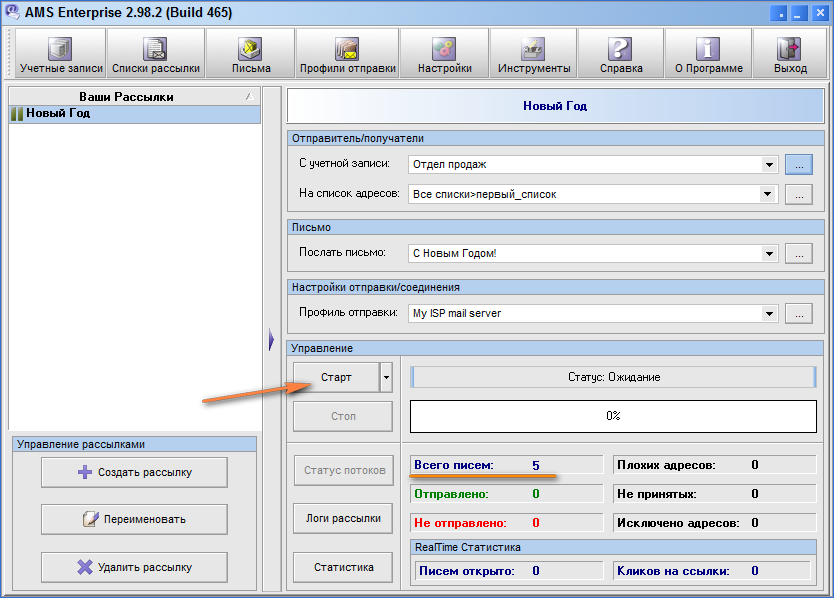Expand Послать письмо dropdown

[769, 254]
